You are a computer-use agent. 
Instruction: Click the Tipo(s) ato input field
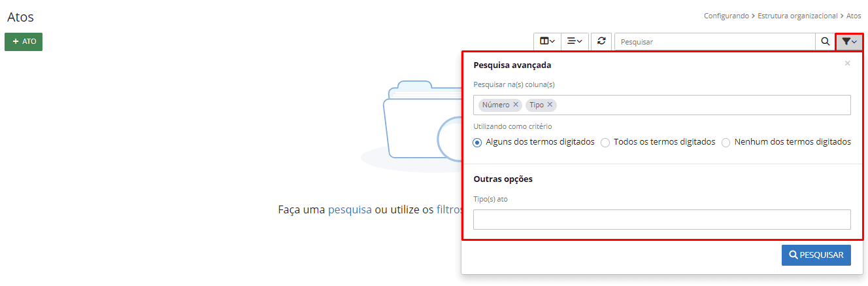[661, 219]
